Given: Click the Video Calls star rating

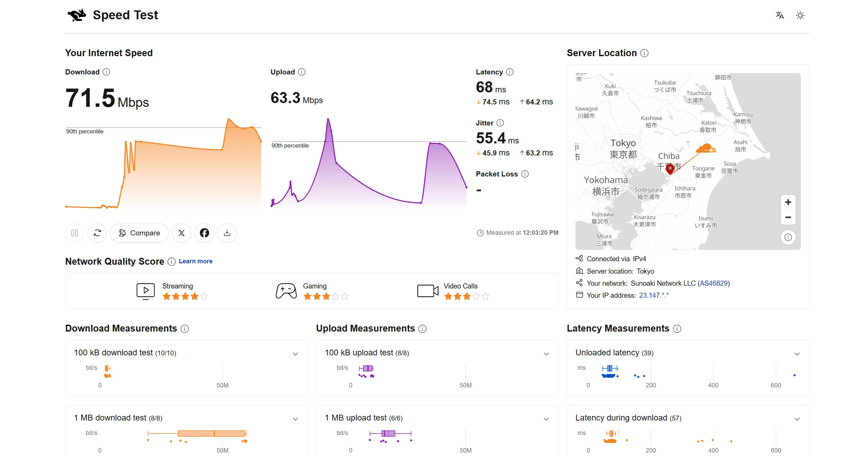Looking at the screenshot, I should (x=467, y=296).
